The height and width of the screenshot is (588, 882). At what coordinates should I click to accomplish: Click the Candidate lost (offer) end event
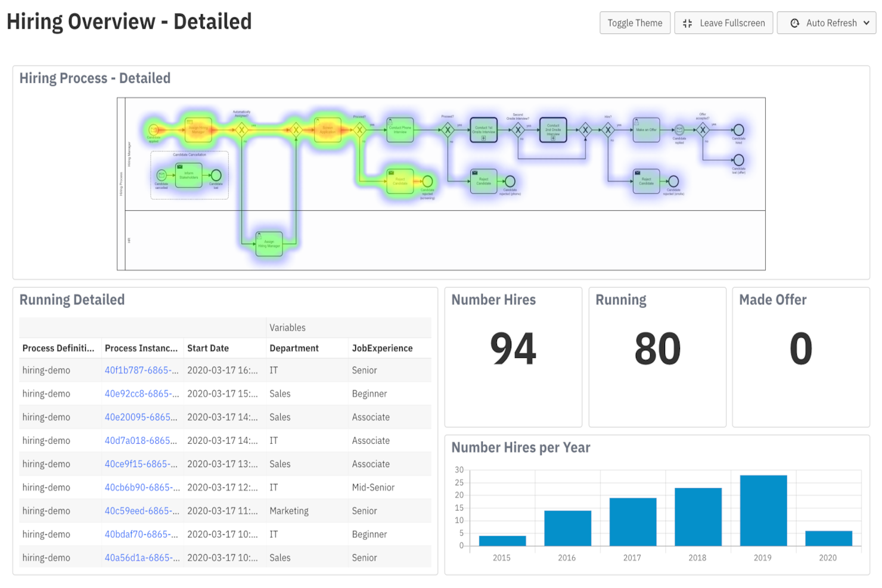[x=738, y=160]
